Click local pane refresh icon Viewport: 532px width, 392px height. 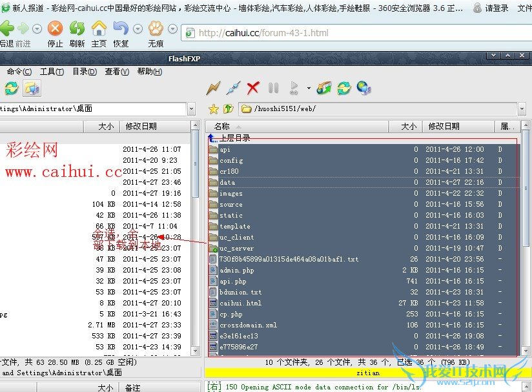pyautogui.click(x=12, y=88)
